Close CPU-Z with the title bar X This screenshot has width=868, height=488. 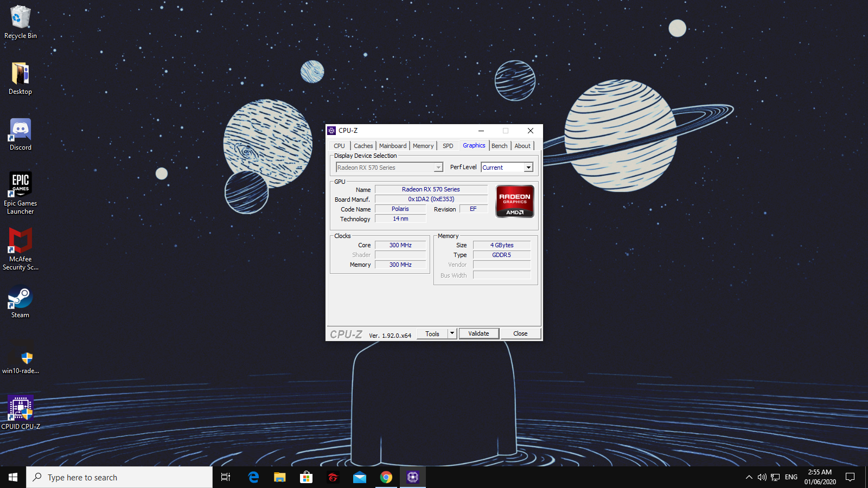(531, 131)
